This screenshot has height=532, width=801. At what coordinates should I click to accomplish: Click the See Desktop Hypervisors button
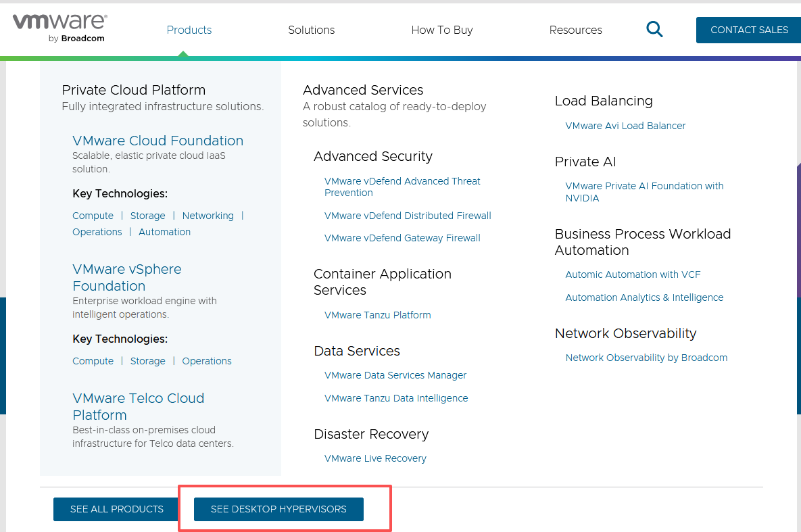point(278,510)
